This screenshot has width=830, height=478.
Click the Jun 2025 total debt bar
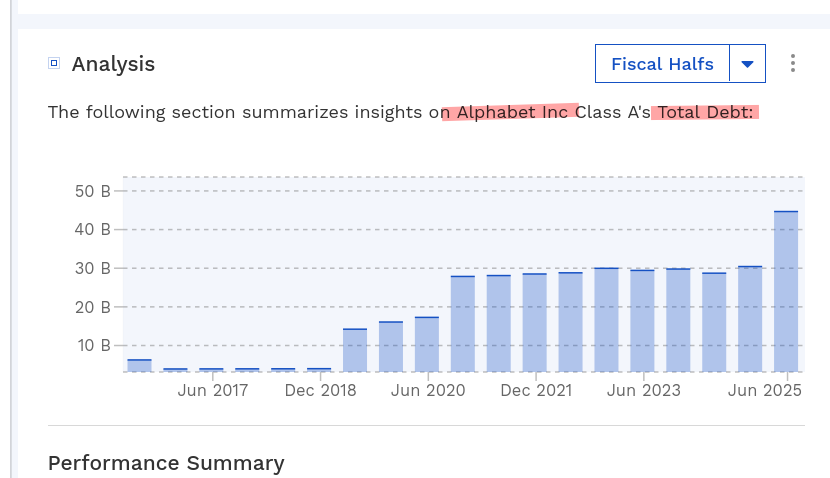(x=786, y=291)
